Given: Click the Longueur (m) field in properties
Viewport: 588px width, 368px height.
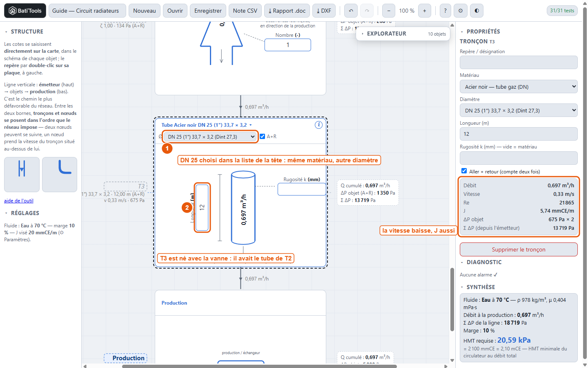Looking at the screenshot, I should coord(519,134).
